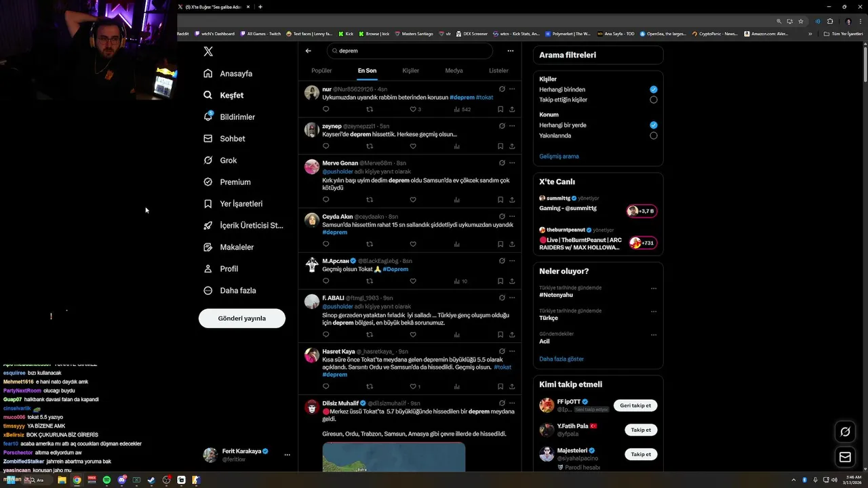868x488 pixels.
Task: Open more options on F. ABALI's tweet
Action: [512, 298]
